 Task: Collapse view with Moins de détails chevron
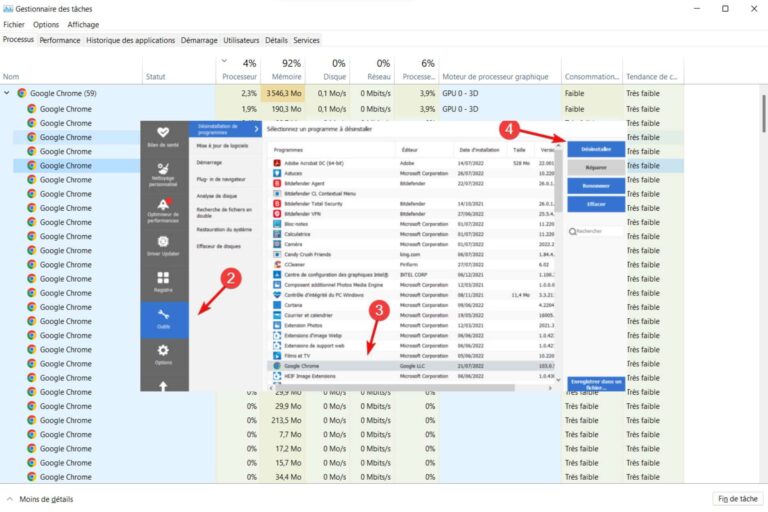(x=10, y=499)
